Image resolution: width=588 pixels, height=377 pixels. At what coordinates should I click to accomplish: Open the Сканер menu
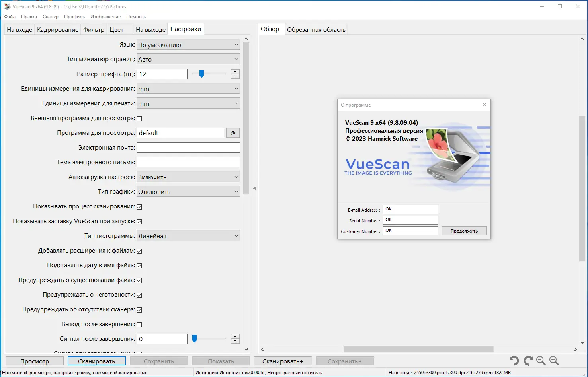(x=51, y=17)
